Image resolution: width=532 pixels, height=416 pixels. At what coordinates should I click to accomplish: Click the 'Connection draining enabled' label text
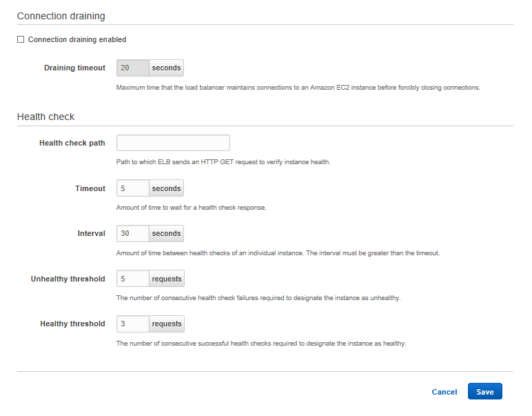click(77, 40)
